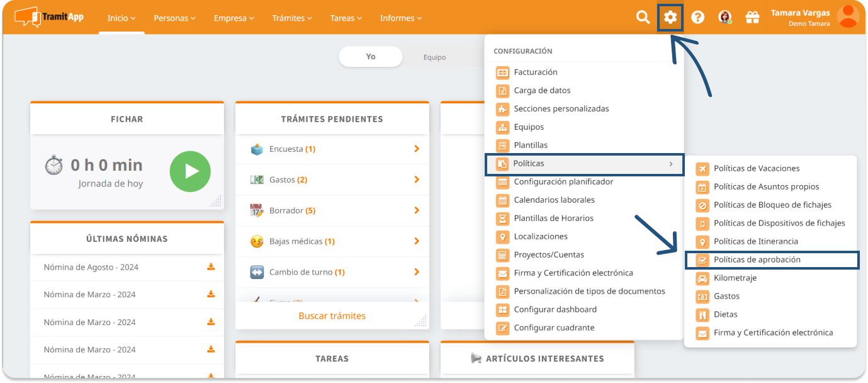Open the Trámites dropdown menu
Screen dimensions: 868x383
[x=292, y=18]
